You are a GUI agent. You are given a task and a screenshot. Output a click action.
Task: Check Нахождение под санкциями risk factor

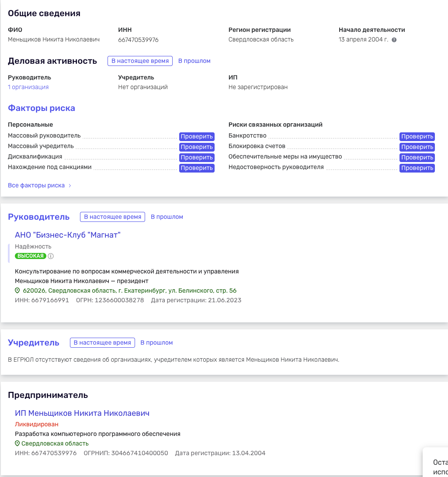point(197,168)
